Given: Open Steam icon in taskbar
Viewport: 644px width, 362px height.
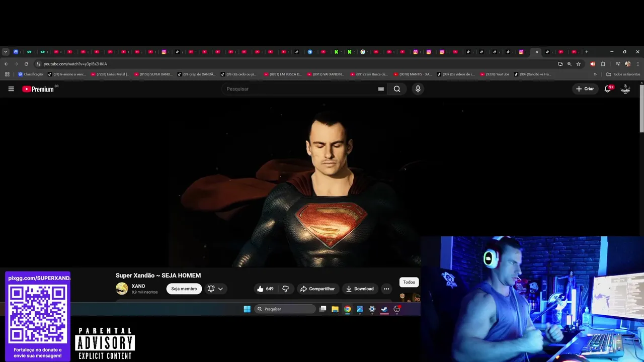Looking at the screenshot, I should coord(384,309).
